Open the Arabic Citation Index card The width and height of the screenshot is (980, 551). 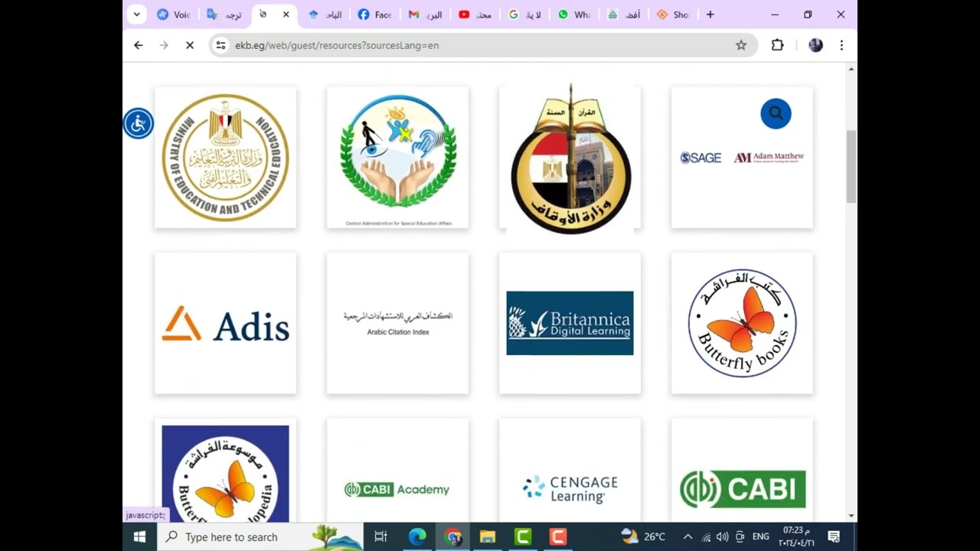pos(397,323)
